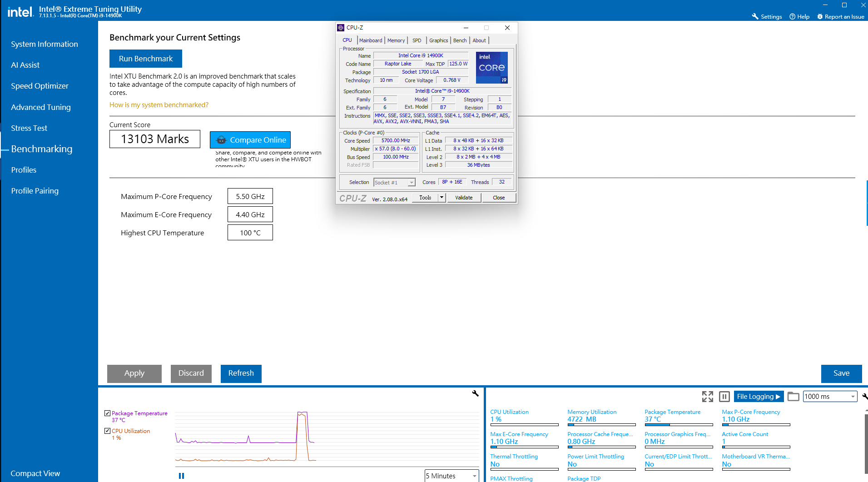Click the Save button

[x=841, y=373]
